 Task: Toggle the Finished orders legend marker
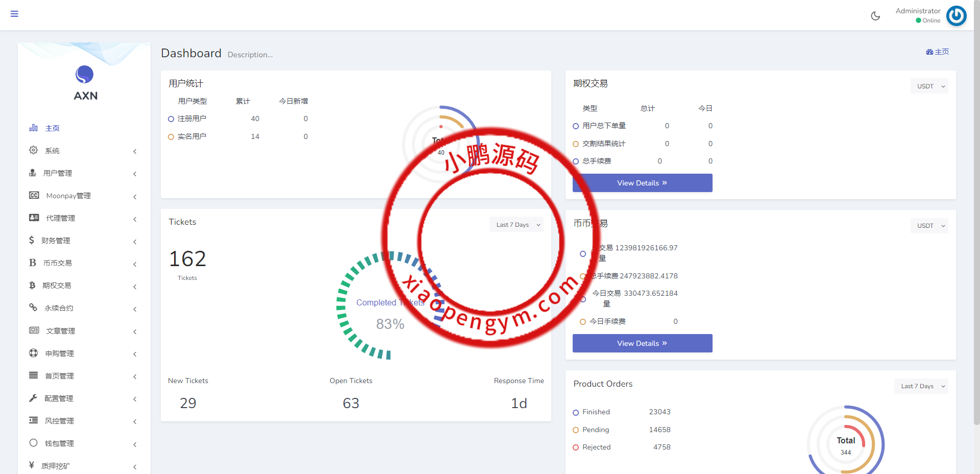coord(576,412)
